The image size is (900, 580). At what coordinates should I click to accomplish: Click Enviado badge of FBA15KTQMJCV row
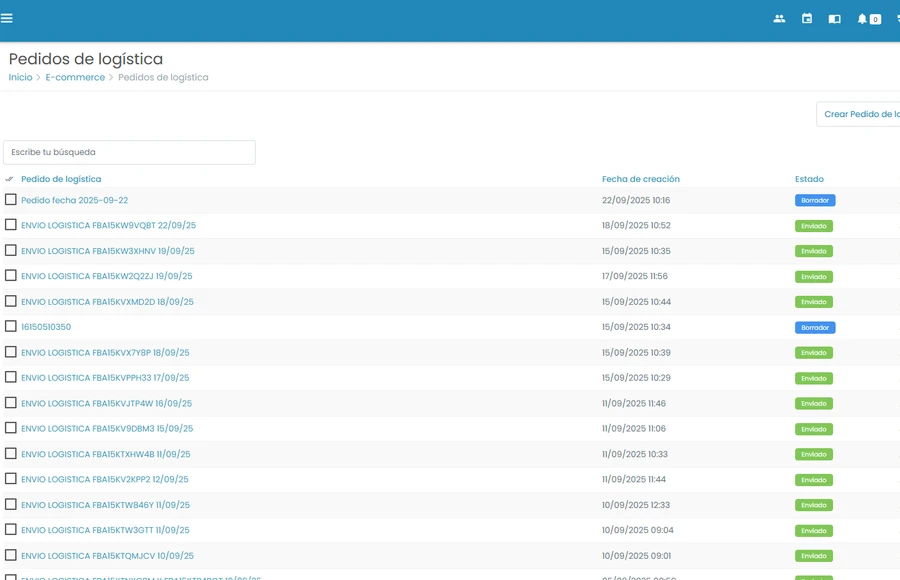(814, 556)
